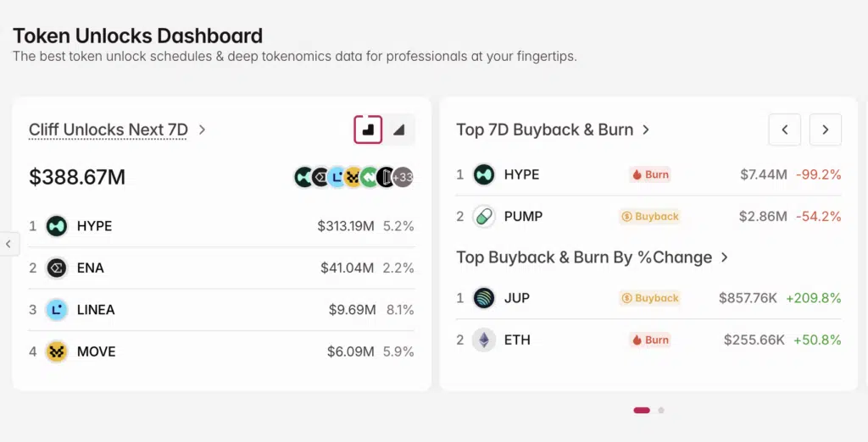
Task: Click the HYPE token icon in Cliff Unlocks
Action: pos(57,226)
